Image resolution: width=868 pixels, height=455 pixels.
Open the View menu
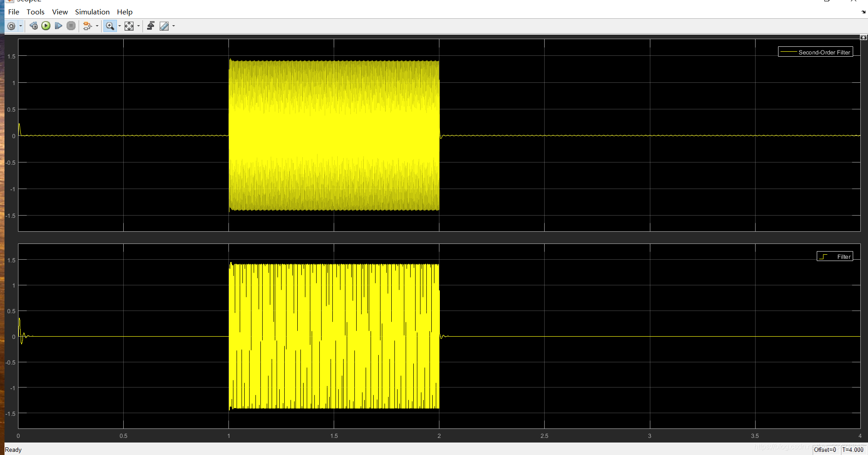60,12
